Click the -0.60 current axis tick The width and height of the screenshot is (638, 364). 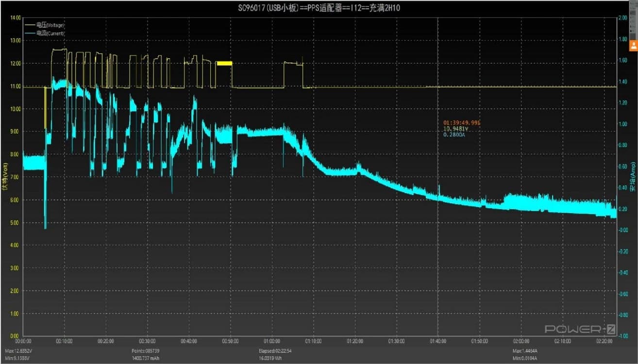click(622, 294)
